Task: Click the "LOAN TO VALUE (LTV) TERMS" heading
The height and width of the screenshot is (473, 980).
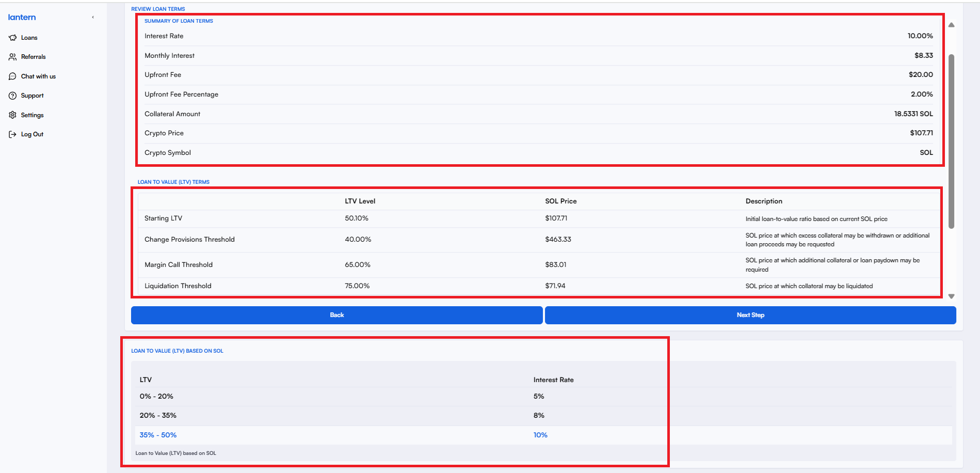Action: [173, 182]
